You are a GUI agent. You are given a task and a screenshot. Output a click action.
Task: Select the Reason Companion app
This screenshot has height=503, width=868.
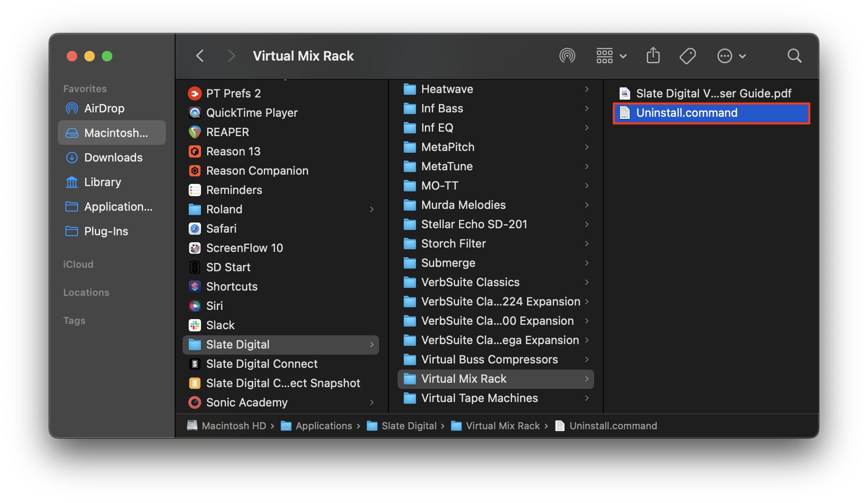281,171
